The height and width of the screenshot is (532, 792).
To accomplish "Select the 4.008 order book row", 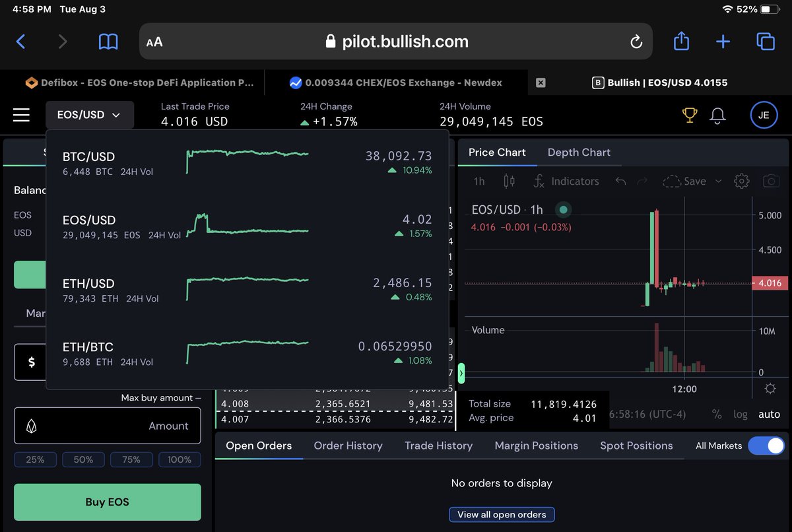I will 337,404.
